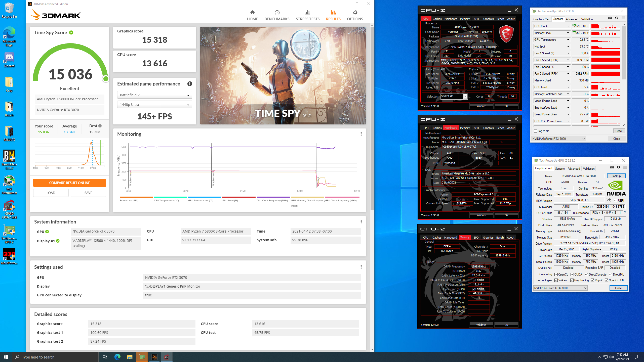The image size is (644, 362).
Task: Expand 1440p Ultra resolution dropdown
Action: (x=154, y=105)
